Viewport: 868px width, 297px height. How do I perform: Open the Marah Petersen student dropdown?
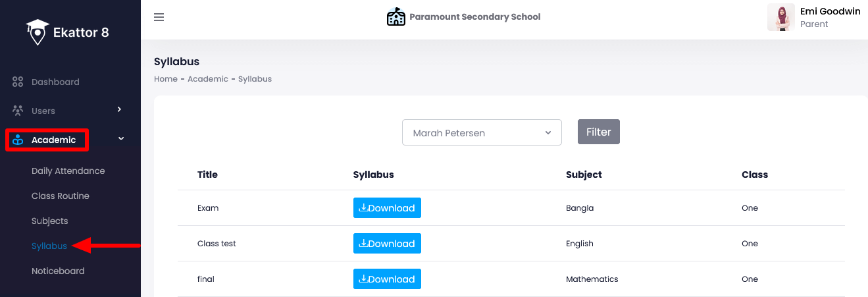[482, 132]
